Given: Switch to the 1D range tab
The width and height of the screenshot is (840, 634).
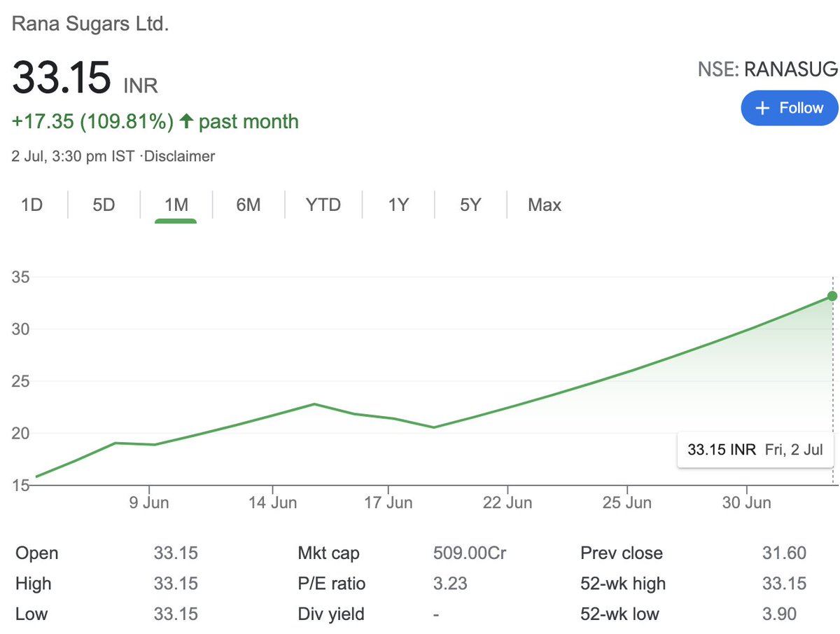Looking at the screenshot, I should click(x=32, y=205).
